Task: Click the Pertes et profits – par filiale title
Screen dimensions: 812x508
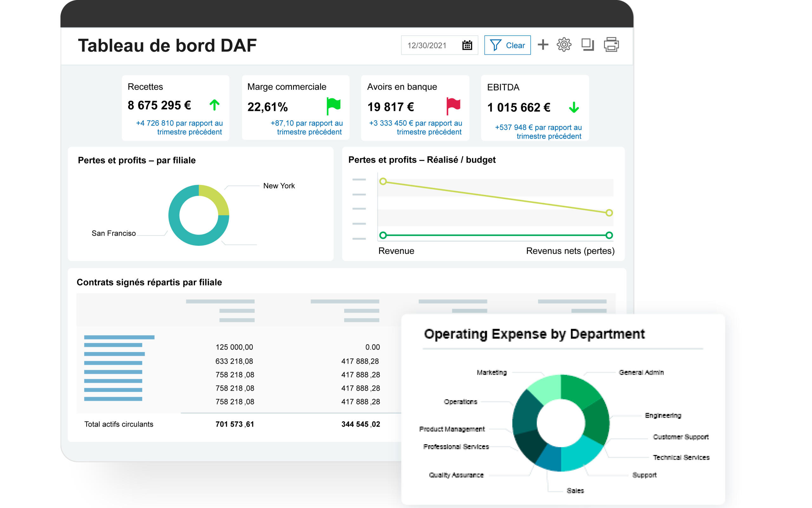Action: click(137, 160)
